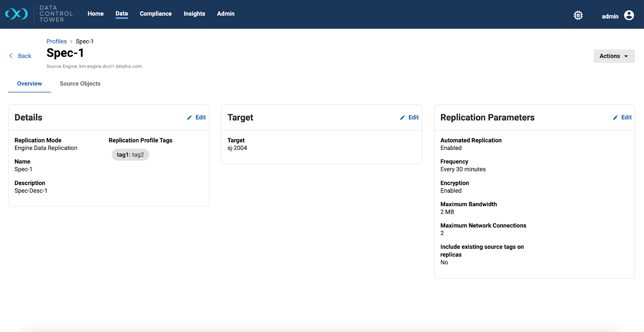Select the Overview tab
The image size is (644, 332).
tap(29, 84)
